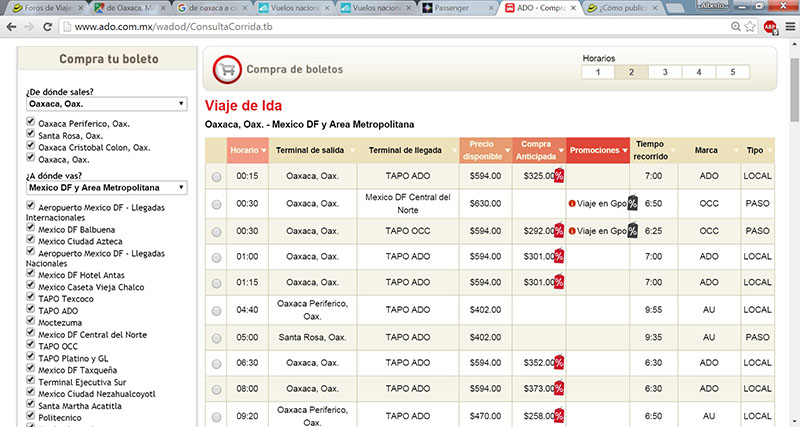The height and width of the screenshot is (427, 800).
Task: Click info icon of Viaje en Gpo at 6:25 row
Action: 572,231
